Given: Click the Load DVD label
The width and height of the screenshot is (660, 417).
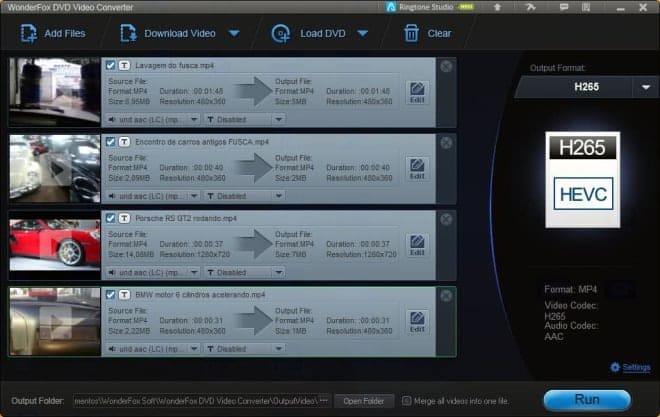Looking at the screenshot, I should 323,33.
